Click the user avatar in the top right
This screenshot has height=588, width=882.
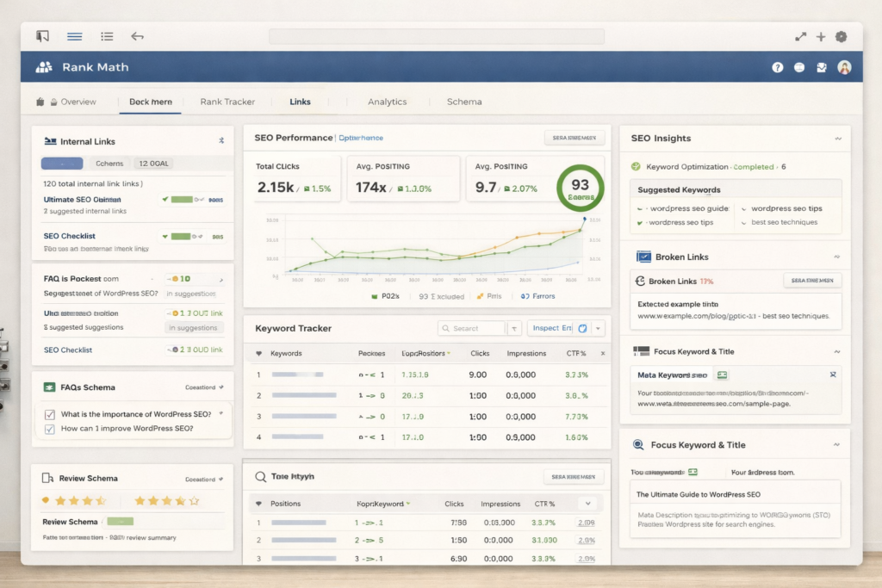[845, 67]
